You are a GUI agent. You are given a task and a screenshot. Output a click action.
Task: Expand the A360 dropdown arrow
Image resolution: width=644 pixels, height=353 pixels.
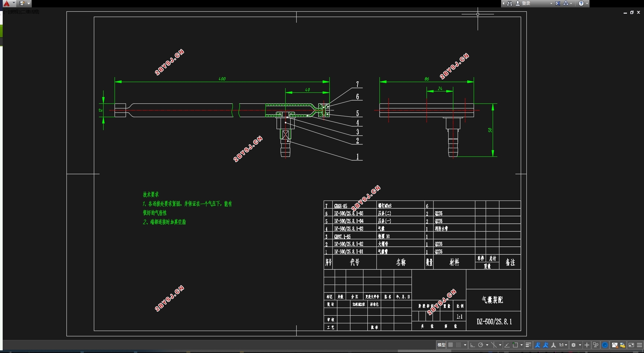point(571,3)
